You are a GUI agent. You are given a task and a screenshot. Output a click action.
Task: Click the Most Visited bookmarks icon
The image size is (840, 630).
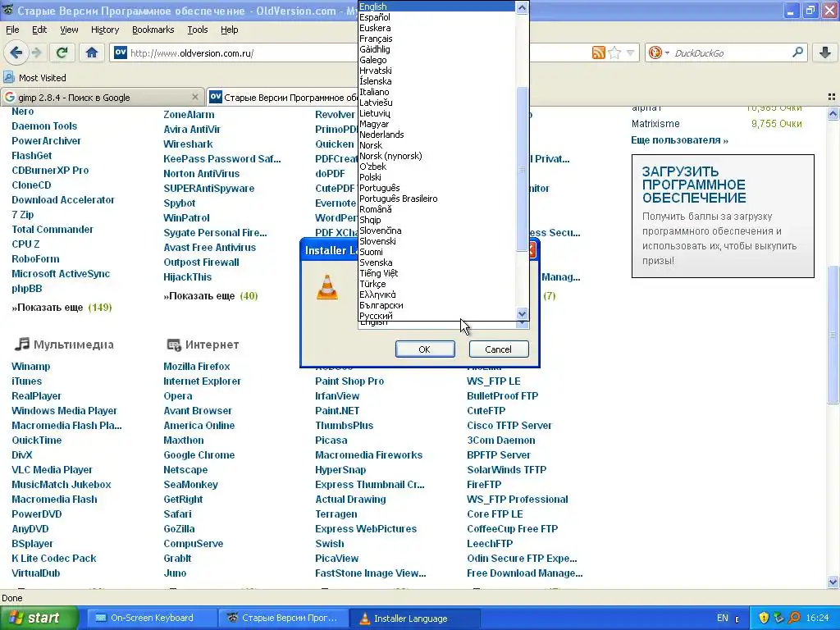[x=8, y=77]
